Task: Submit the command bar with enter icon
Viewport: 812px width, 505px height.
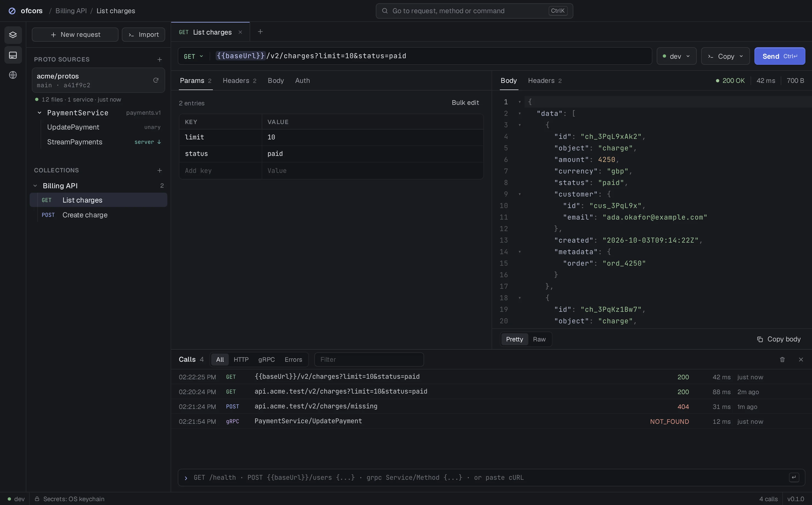Action: coord(794,477)
